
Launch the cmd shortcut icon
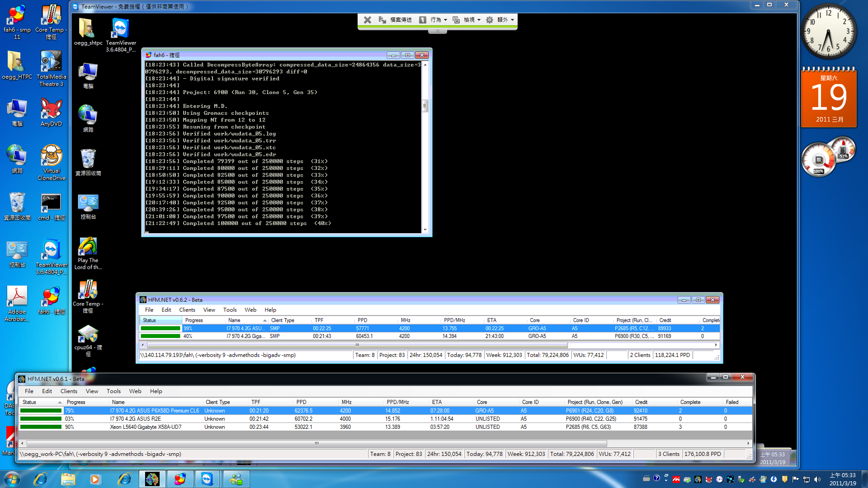tap(51, 207)
